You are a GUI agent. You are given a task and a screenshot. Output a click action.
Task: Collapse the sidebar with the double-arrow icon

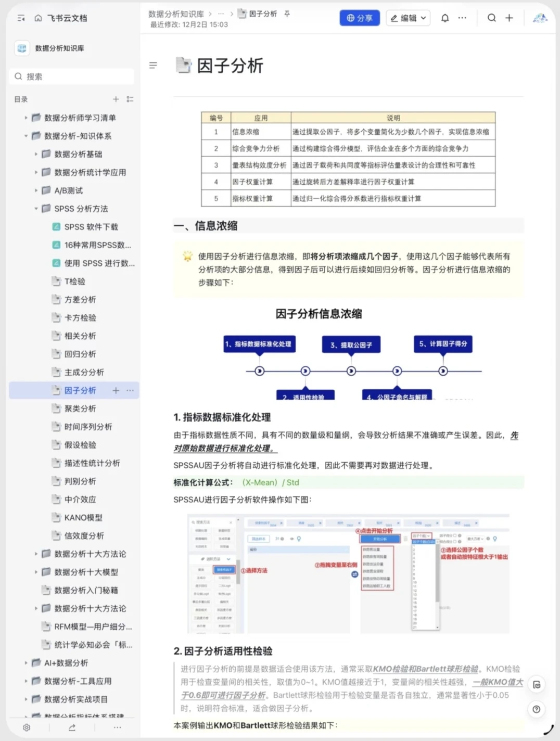(x=21, y=18)
